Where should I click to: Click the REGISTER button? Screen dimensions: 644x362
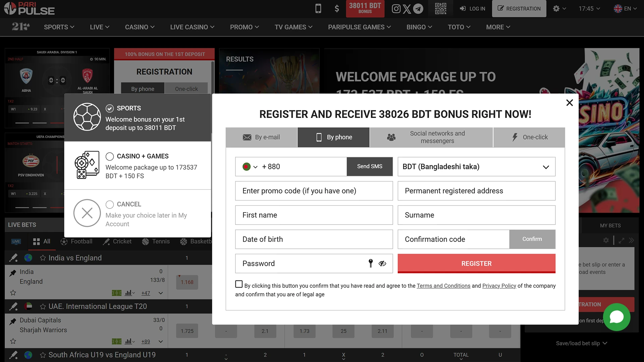click(x=476, y=263)
